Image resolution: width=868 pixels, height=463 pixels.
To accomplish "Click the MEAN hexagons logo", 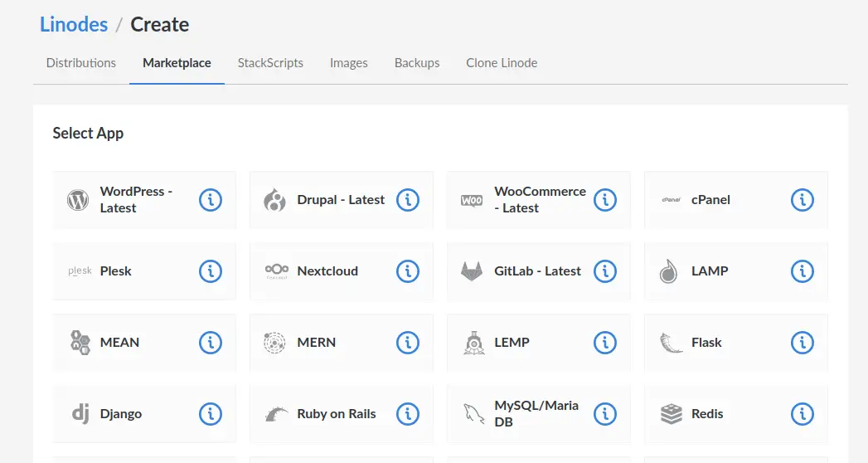I will coord(80,342).
